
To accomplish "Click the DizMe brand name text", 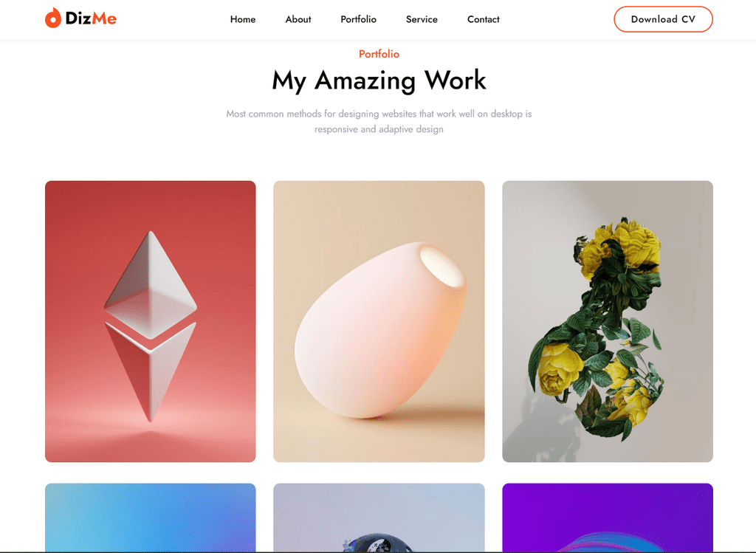I will pyautogui.click(x=91, y=18).
